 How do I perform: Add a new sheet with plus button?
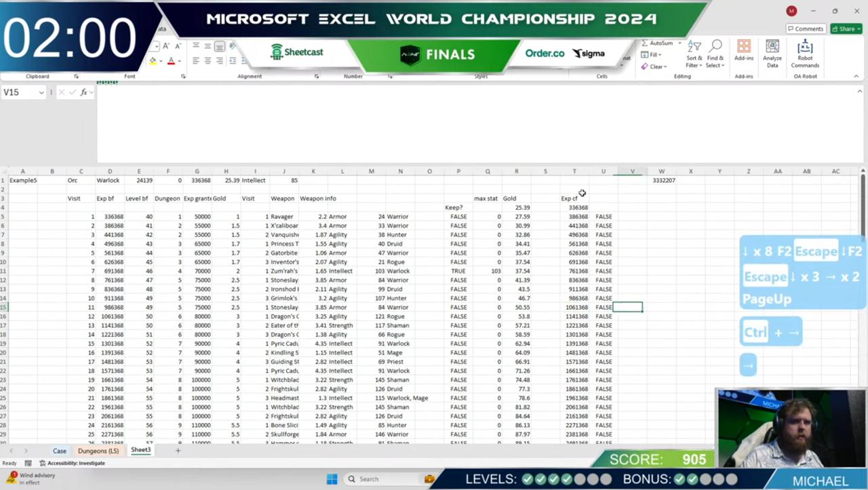(x=178, y=451)
